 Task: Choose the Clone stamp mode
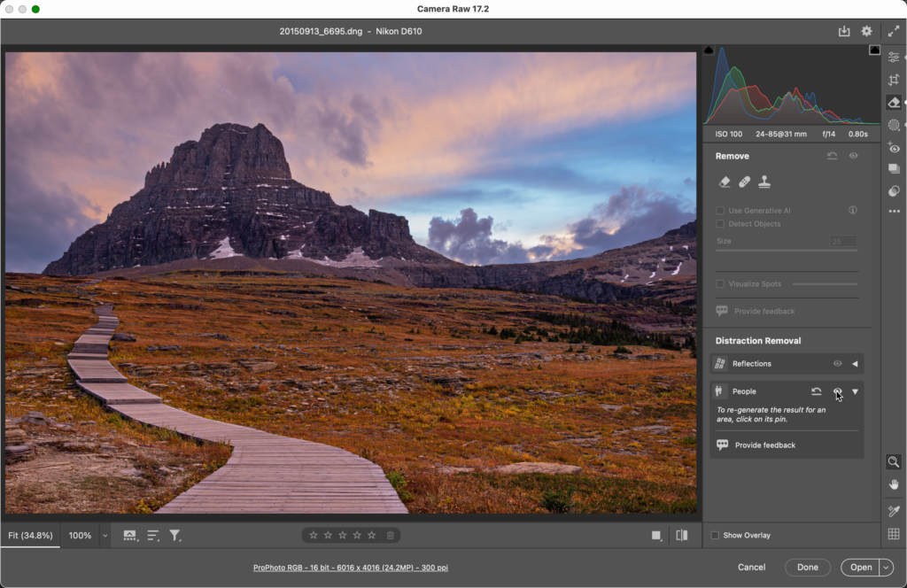[x=764, y=182]
